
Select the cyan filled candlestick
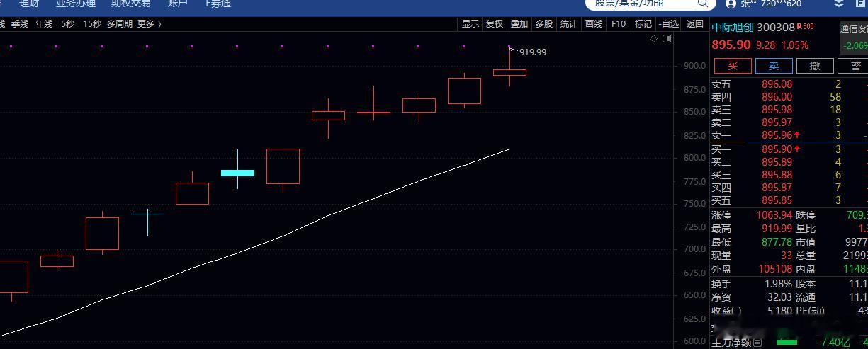coord(237,173)
